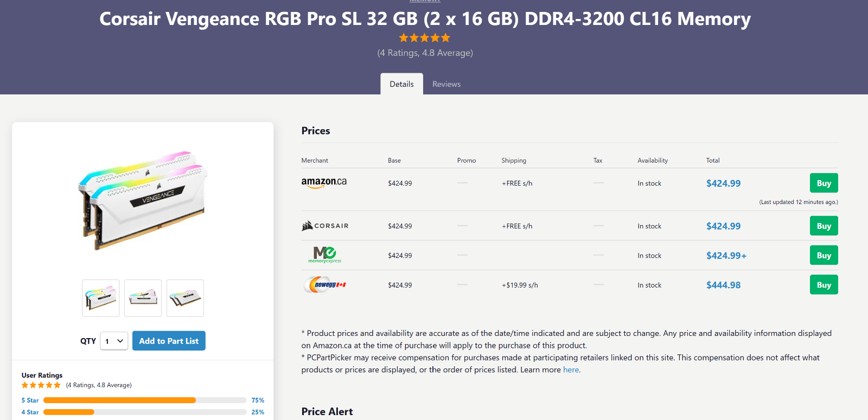The image size is (868, 420).
Task: Click the Shipping column header
Action: click(514, 161)
